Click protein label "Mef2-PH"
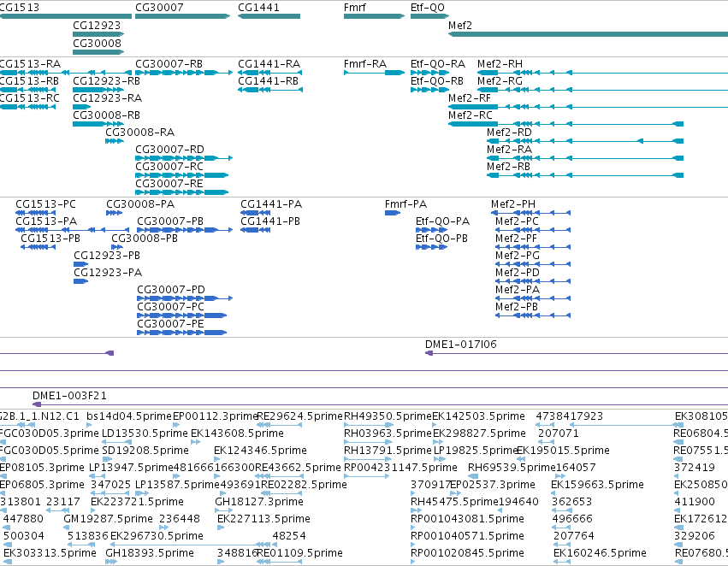The width and height of the screenshot is (728, 566). click(x=513, y=204)
